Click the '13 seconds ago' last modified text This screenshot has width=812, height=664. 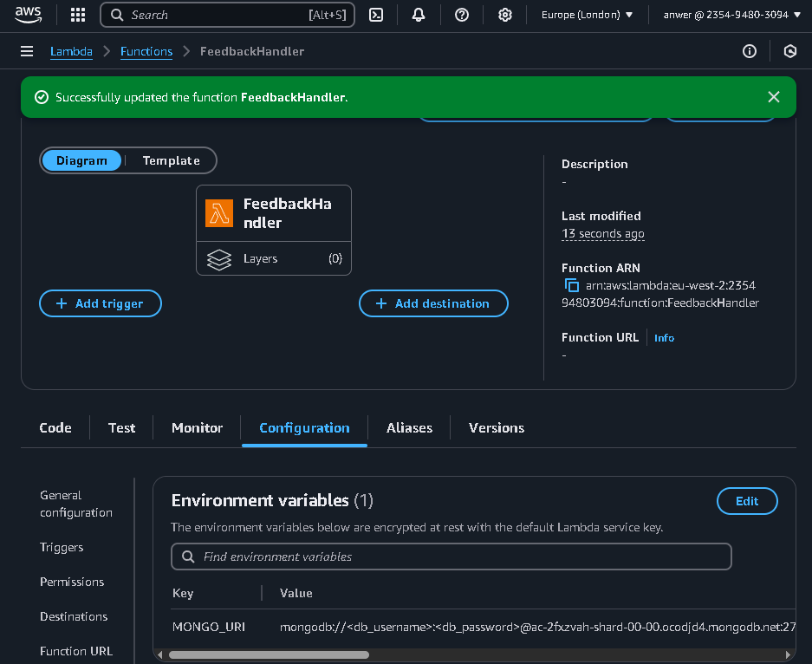603,234
